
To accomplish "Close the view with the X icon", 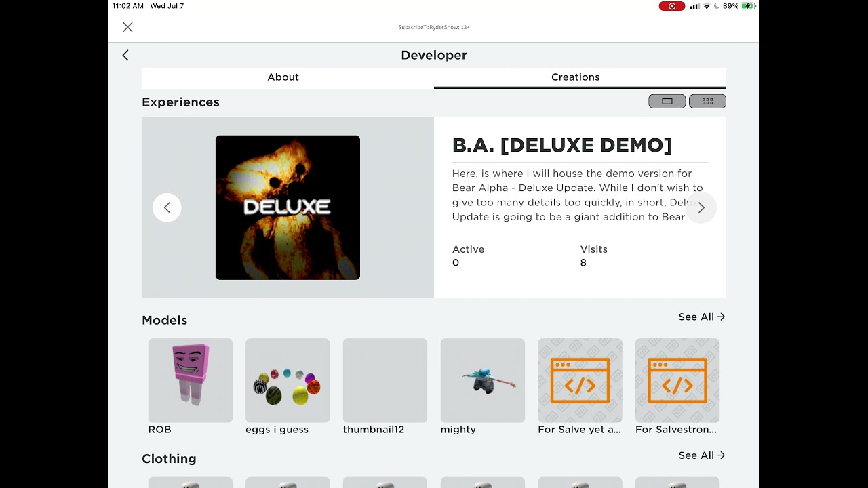I will click(x=127, y=27).
